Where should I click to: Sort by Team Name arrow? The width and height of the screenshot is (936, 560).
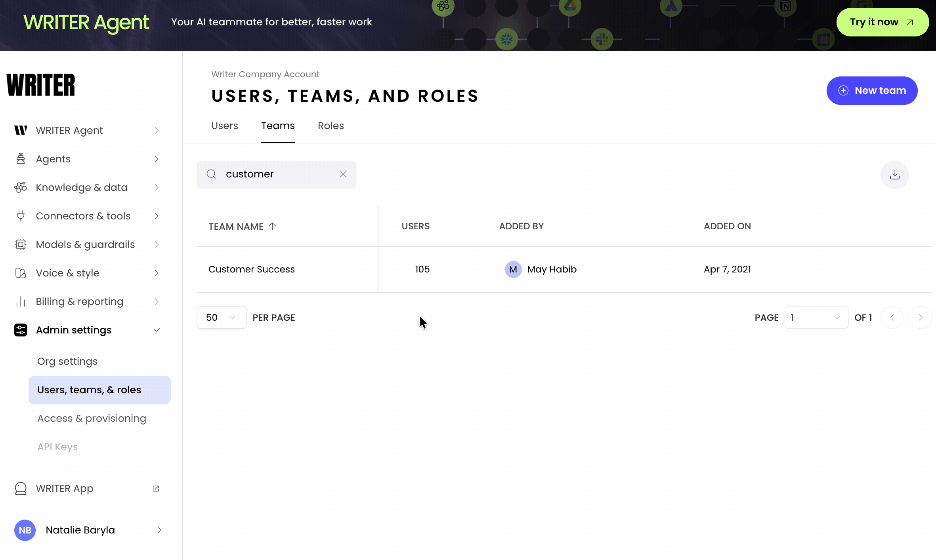272,226
